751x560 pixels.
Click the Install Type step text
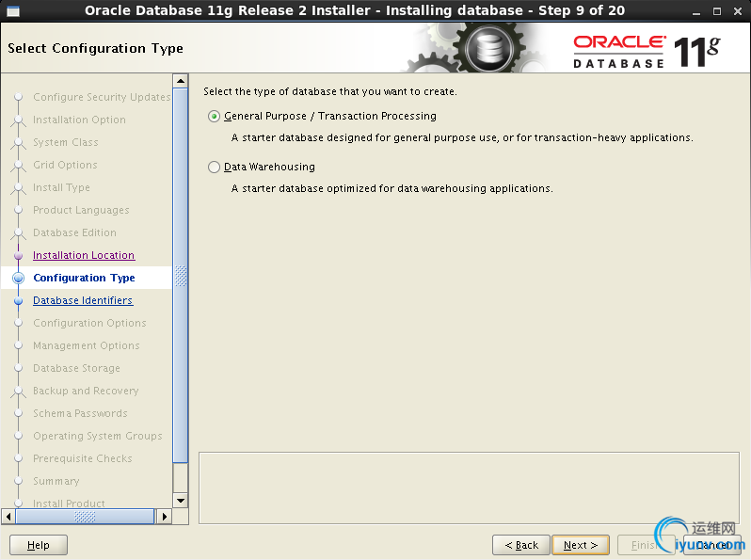pyautogui.click(x=61, y=187)
